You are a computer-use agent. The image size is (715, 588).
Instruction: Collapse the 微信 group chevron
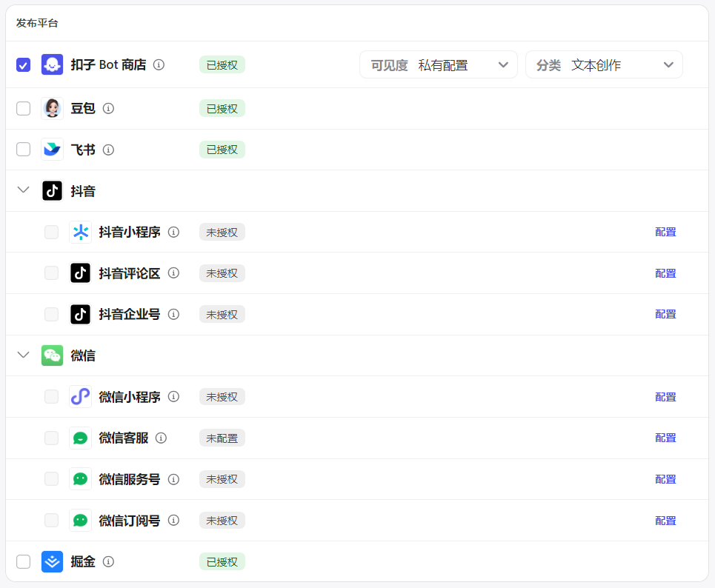click(x=23, y=355)
